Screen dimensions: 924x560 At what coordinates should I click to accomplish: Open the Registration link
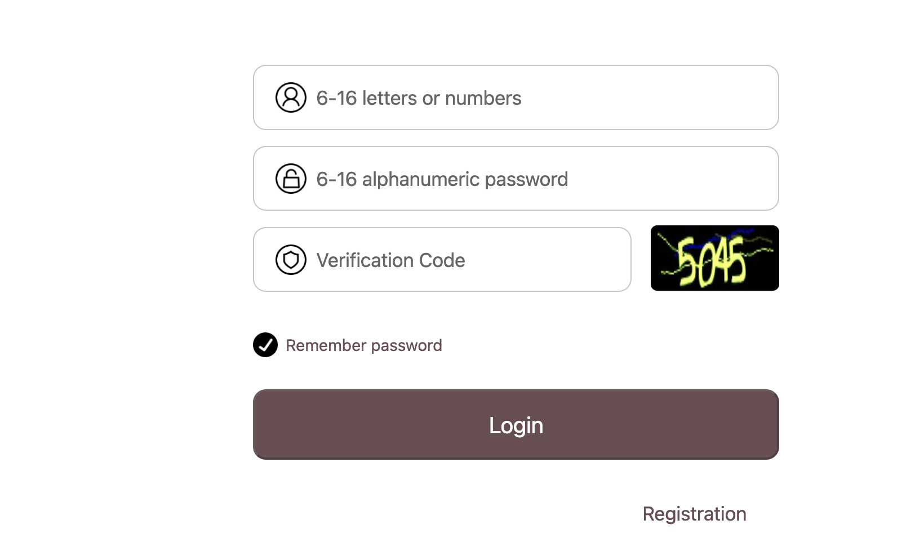coord(694,514)
